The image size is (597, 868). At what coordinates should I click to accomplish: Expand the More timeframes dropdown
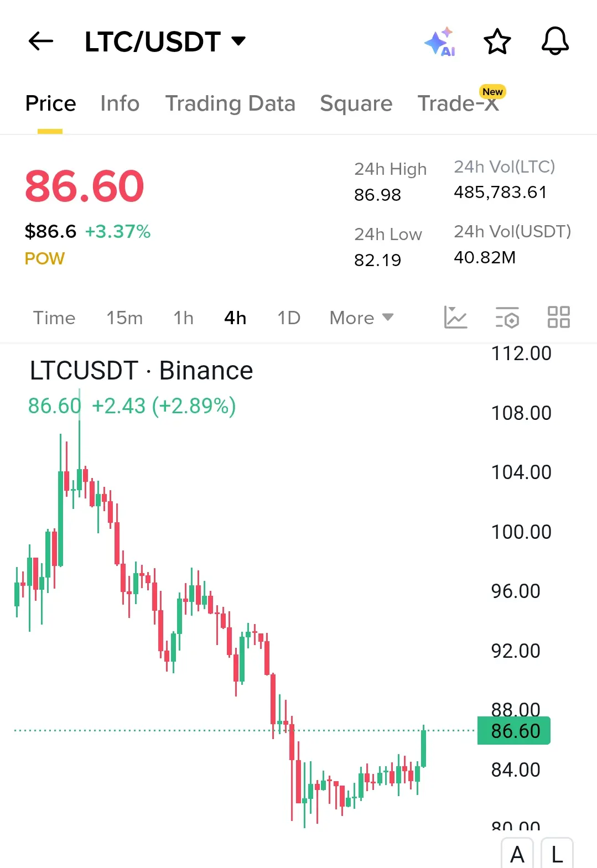tap(361, 318)
